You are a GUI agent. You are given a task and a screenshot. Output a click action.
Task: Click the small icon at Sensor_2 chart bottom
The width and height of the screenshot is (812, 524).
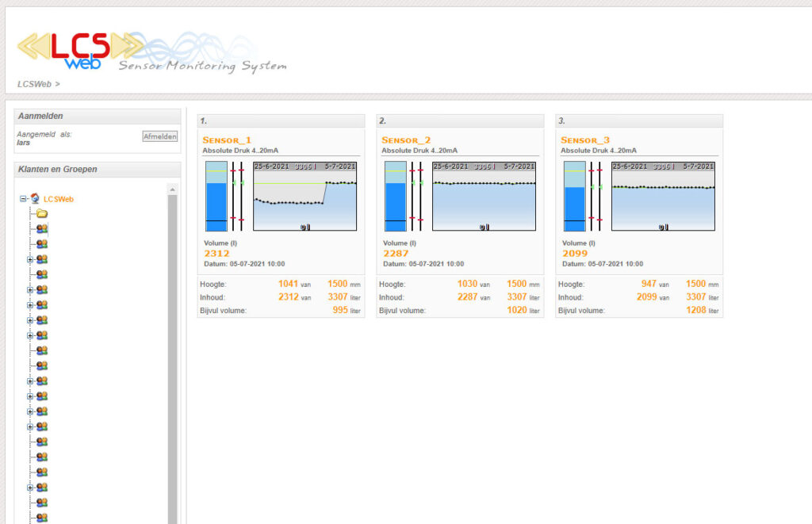[485, 227]
